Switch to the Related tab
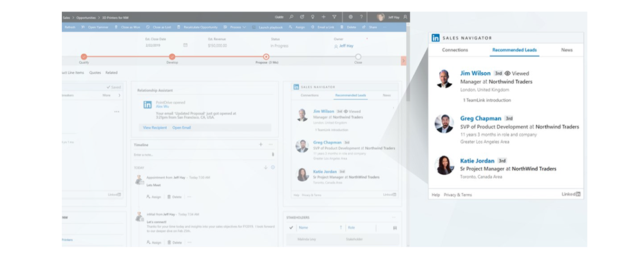 point(111,72)
